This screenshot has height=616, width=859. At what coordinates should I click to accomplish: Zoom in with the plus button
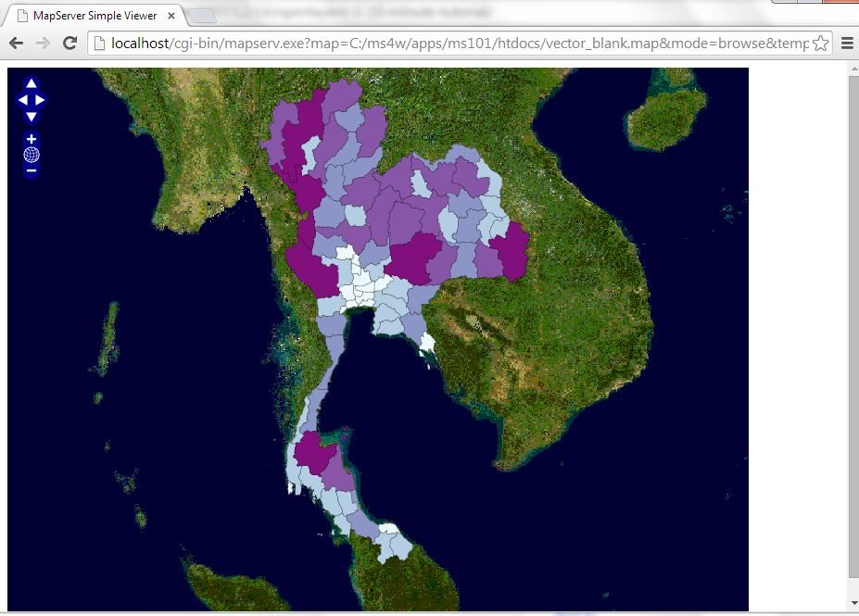click(x=32, y=139)
